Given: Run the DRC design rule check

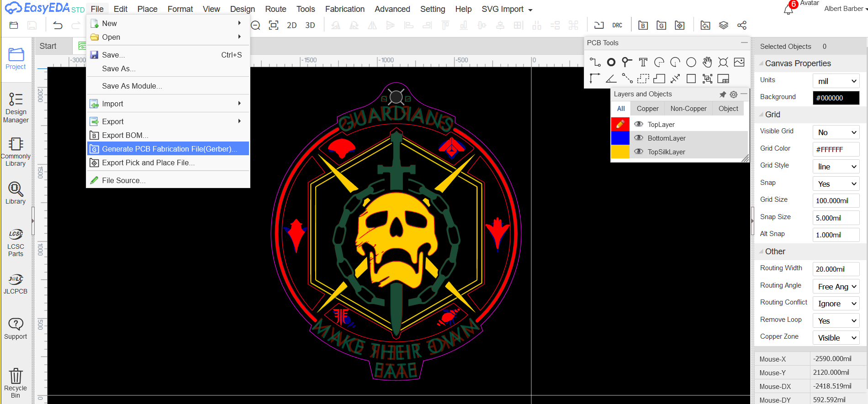Looking at the screenshot, I should 617,26.
